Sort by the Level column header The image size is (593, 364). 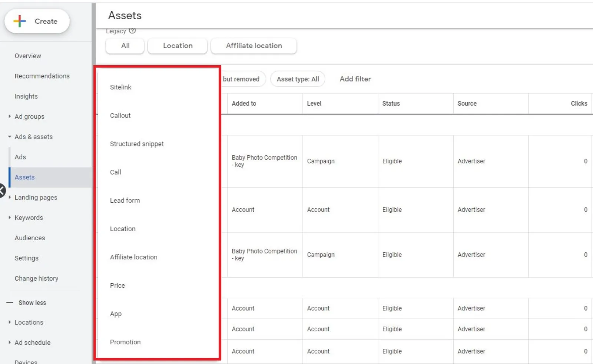(314, 103)
